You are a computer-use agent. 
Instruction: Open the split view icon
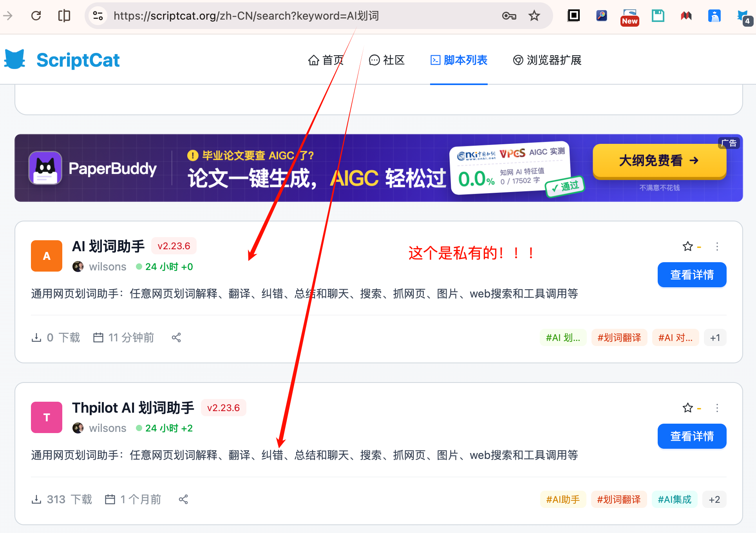click(x=64, y=16)
